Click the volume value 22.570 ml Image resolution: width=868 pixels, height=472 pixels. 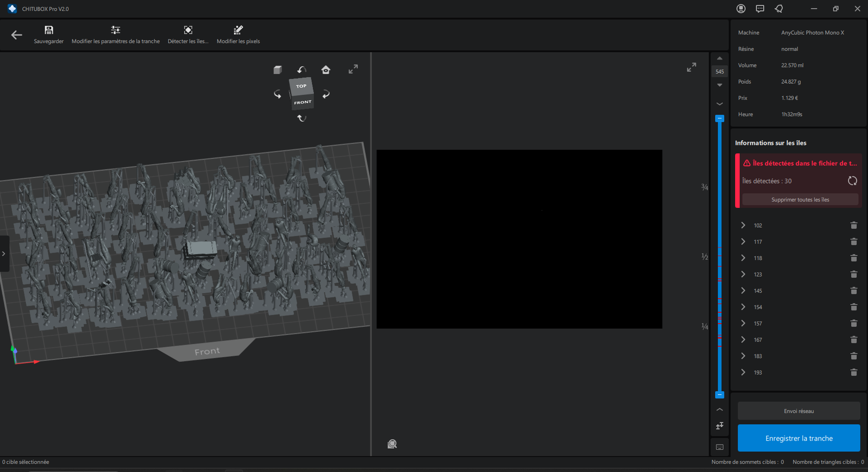(792, 65)
